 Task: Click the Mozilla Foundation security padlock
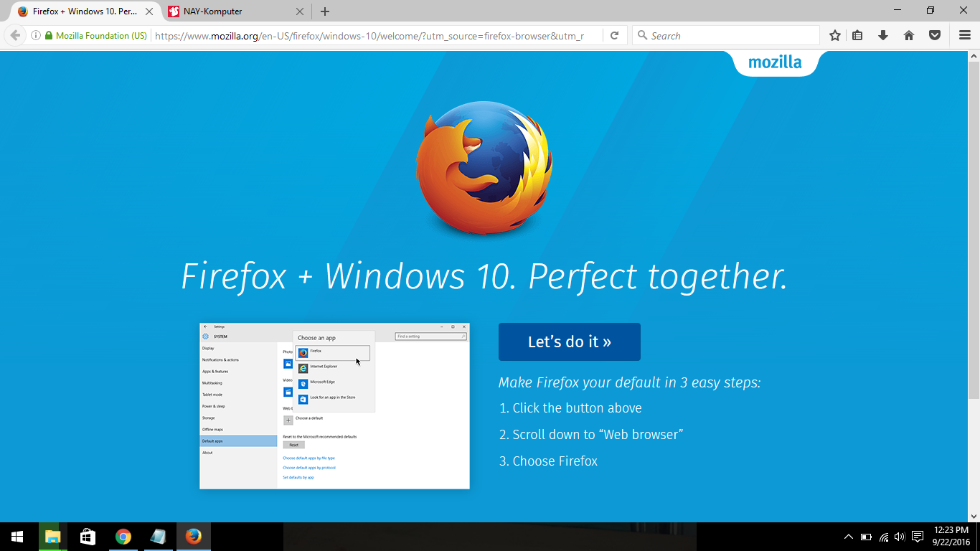tap(47, 34)
